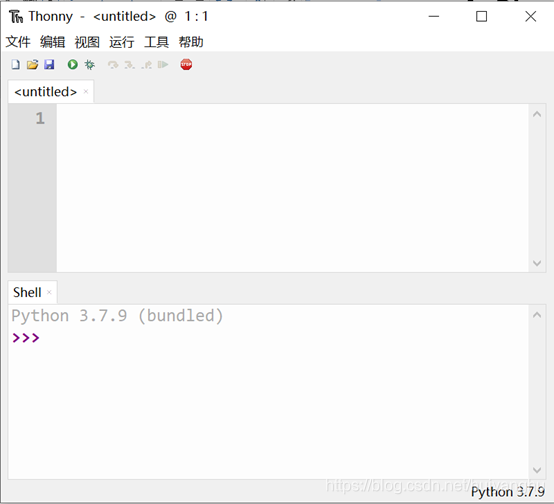The height and width of the screenshot is (504, 554).
Task: Click the Resume debug icon
Action: click(x=163, y=65)
